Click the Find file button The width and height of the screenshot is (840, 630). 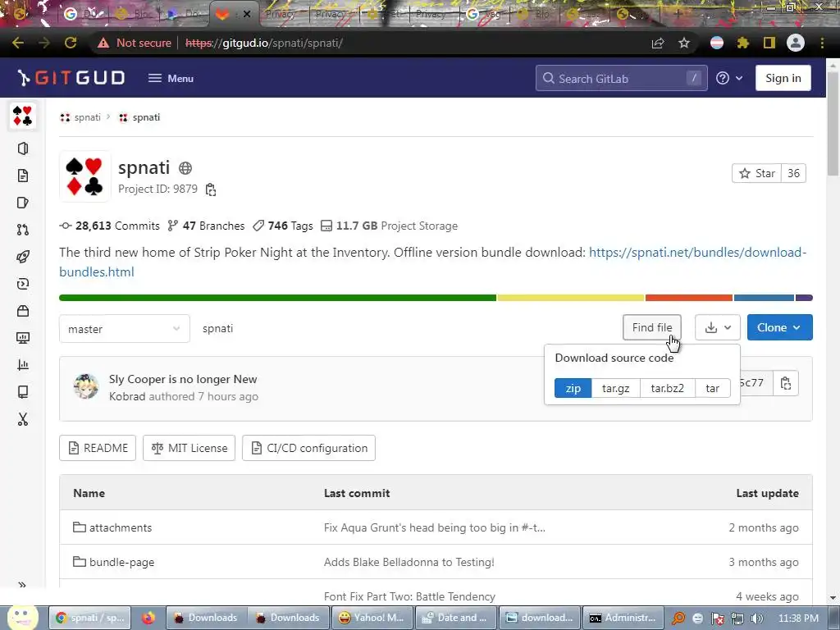click(652, 327)
